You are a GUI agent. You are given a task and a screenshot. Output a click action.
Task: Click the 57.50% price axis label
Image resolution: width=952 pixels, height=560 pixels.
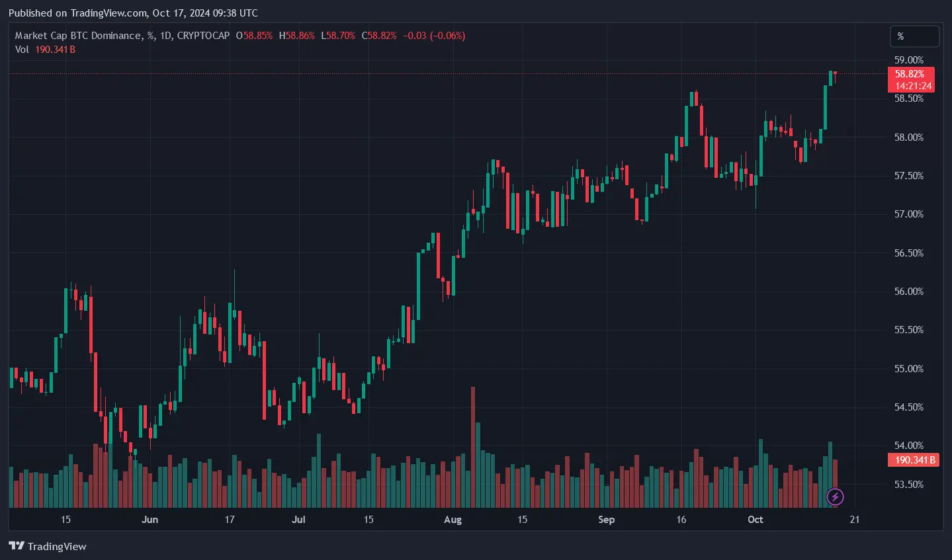(909, 176)
